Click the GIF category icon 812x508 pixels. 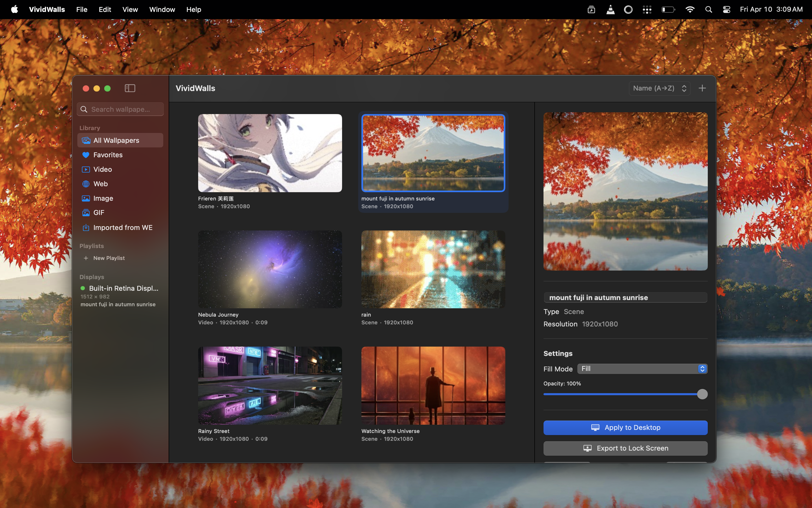[86, 213]
